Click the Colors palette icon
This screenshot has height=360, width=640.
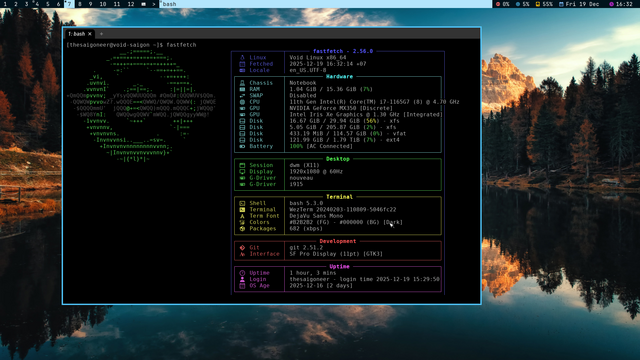point(242,222)
